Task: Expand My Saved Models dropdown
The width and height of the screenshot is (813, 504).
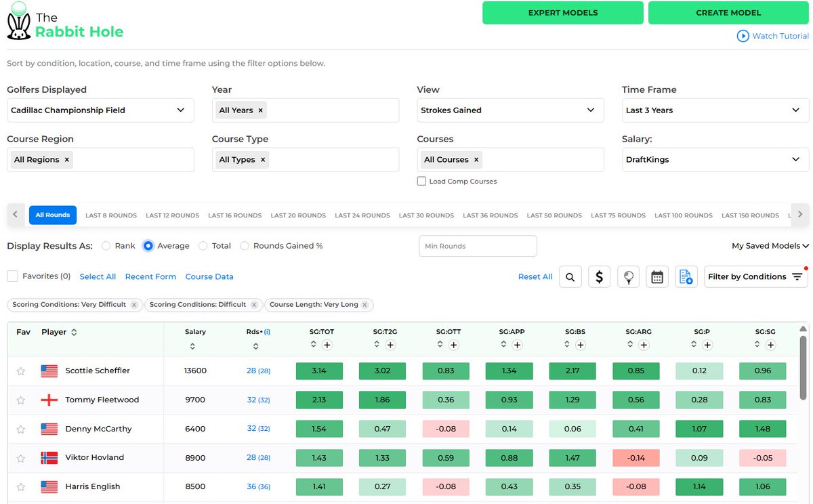Action: point(770,246)
